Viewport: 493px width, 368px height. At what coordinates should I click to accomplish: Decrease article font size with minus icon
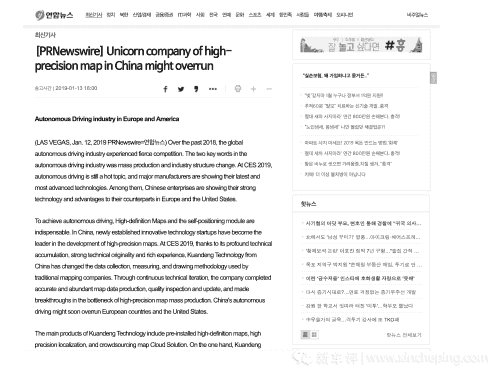269,89
